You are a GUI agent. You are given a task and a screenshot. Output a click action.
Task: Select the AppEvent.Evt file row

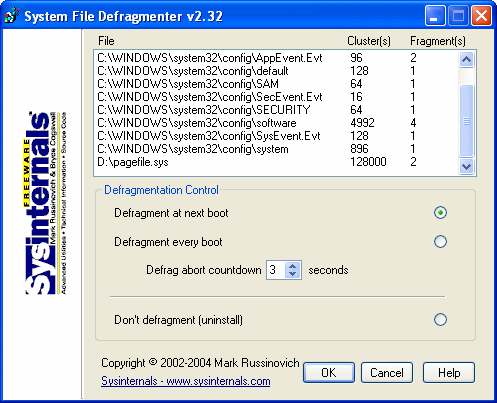tap(276, 58)
